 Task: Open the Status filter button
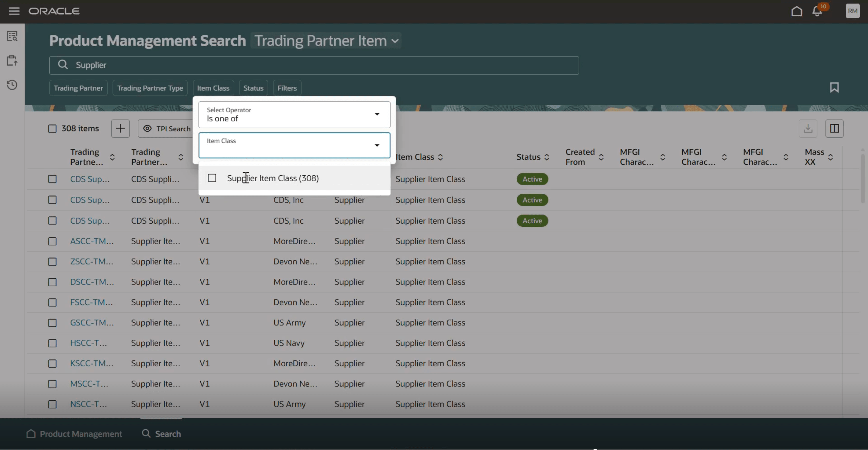coord(253,88)
